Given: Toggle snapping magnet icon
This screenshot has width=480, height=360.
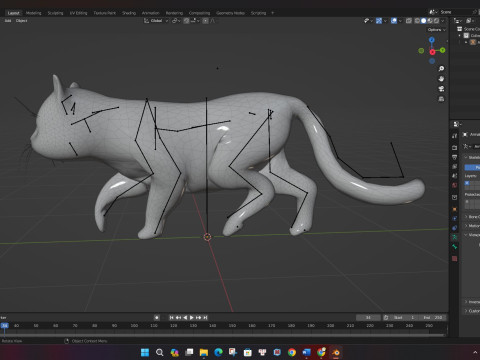Looking at the screenshot, I should click(187, 21).
